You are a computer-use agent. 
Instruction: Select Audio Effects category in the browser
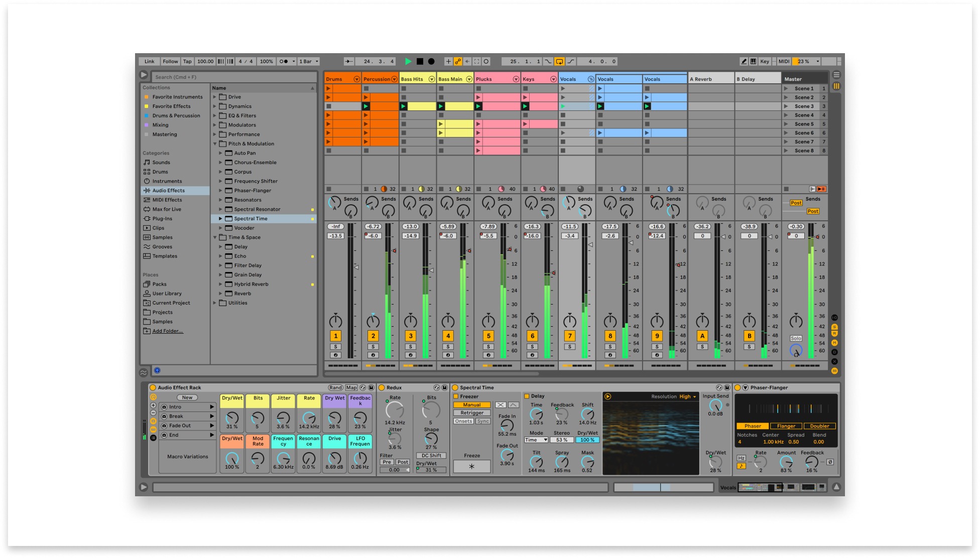(x=169, y=191)
